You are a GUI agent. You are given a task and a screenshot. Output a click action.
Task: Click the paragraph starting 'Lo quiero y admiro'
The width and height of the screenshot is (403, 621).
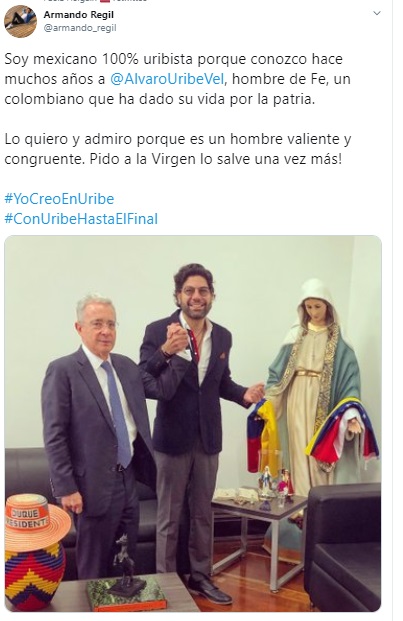tap(178, 149)
